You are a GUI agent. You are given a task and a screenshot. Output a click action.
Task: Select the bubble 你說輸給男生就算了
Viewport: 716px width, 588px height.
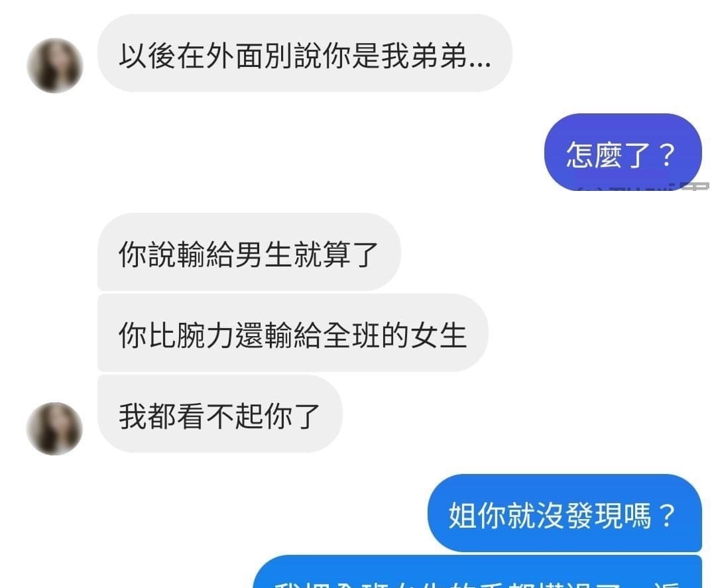249,251
